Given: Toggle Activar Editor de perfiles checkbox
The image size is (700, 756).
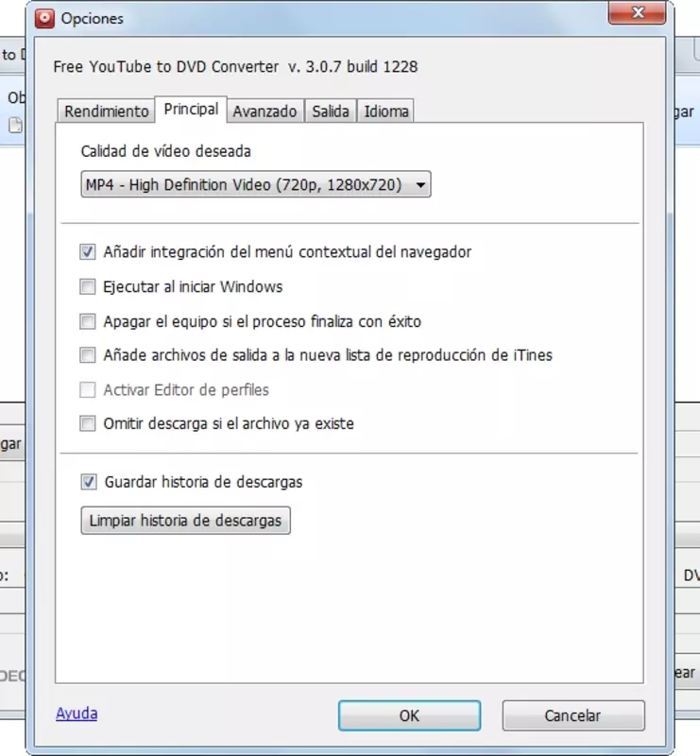Looking at the screenshot, I should [88, 389].
